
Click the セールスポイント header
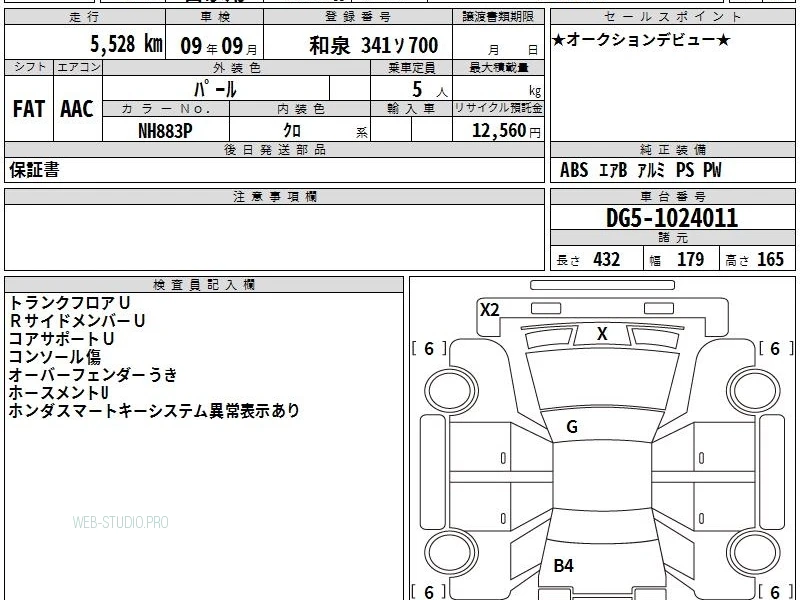coord(672,17)
